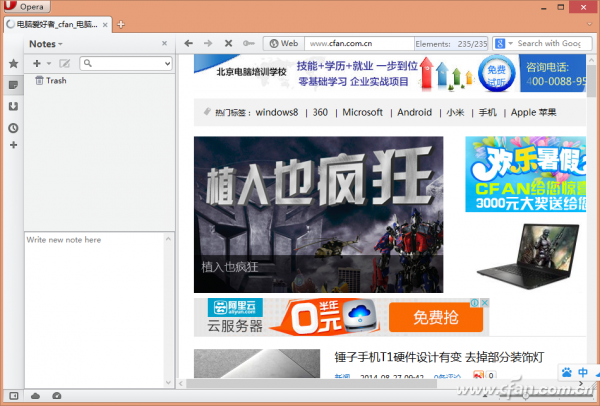Open the Bookmarks star panel
Viewport: 600px width, 406px height.
(13, 64)
